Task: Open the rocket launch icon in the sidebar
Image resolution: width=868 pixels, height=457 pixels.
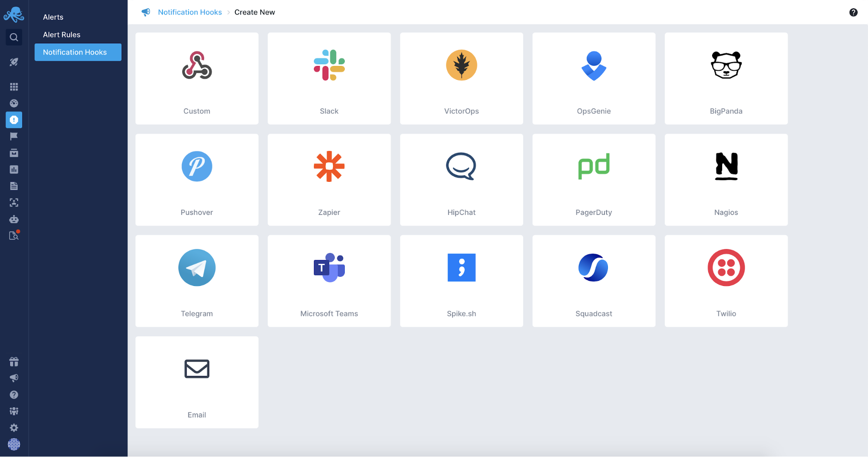Action: coord(14,62)
